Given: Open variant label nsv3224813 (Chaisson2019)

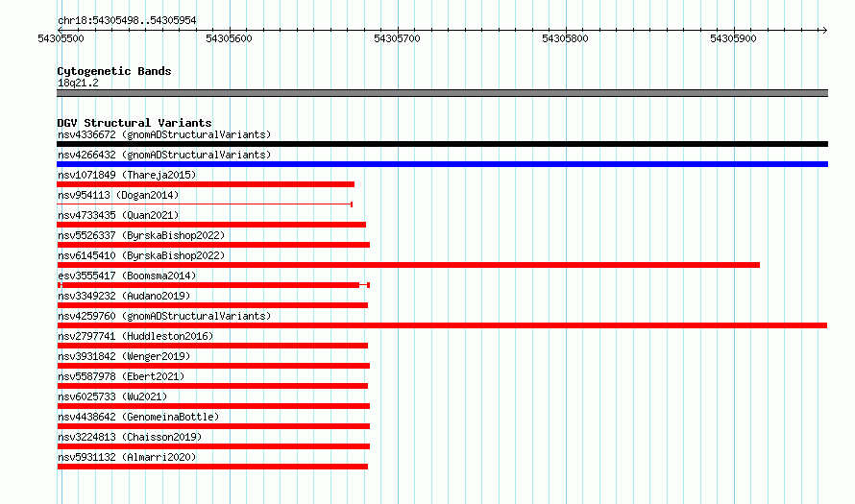Looking at the screenshot, I should pyautogui.click(x=130, y=437).
